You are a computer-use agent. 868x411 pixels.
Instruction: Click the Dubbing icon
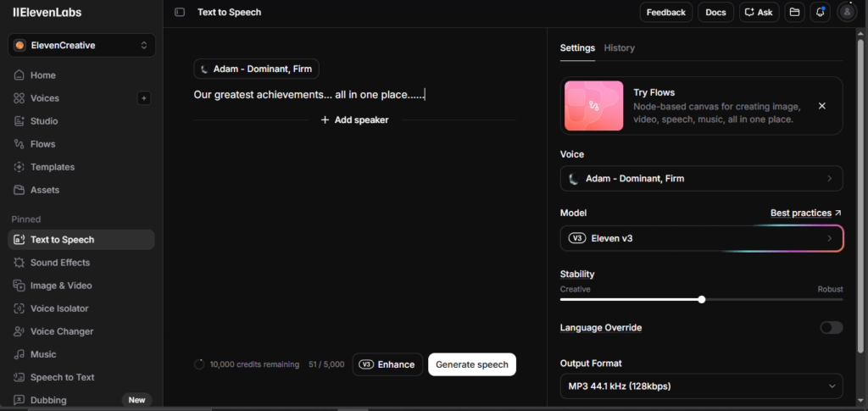coord(19,400)
